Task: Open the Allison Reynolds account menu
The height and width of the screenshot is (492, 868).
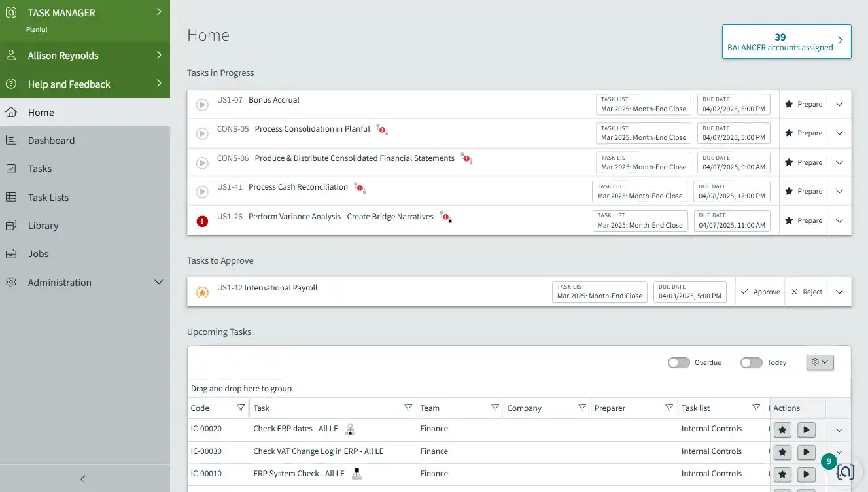Action: coord(64,55)
